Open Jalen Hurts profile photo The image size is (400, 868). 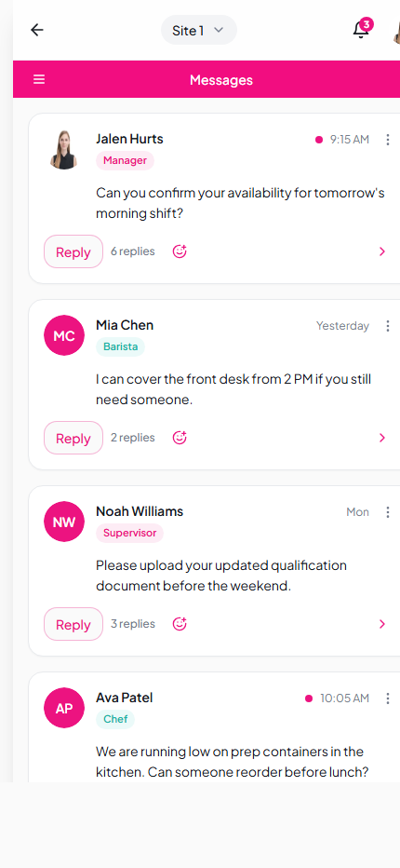64,149
